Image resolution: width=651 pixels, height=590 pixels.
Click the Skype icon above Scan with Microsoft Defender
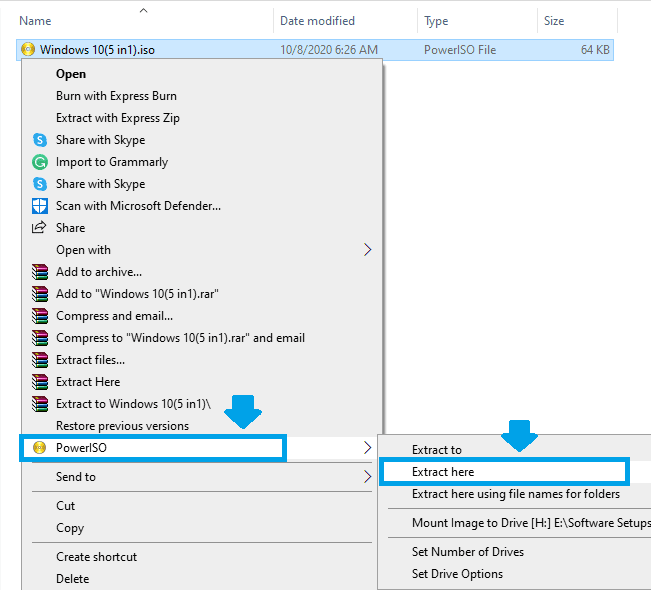tap(40, 184)
